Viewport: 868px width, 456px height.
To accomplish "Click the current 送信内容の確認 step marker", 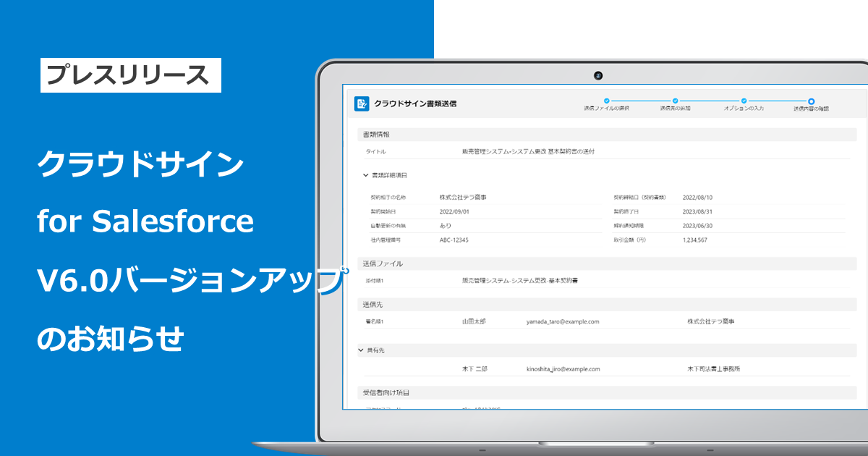I will [811, 101].
